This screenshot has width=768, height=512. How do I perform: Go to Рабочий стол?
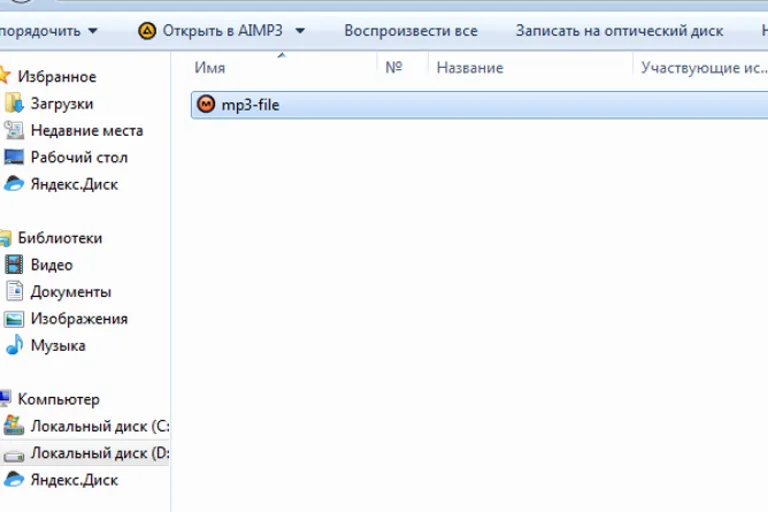click(x=79, y=157)
